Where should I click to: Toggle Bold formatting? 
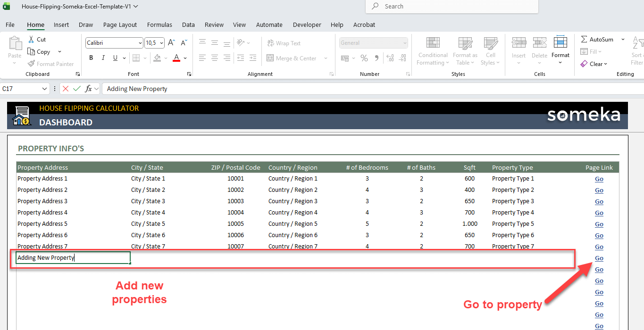pos(91,58)
